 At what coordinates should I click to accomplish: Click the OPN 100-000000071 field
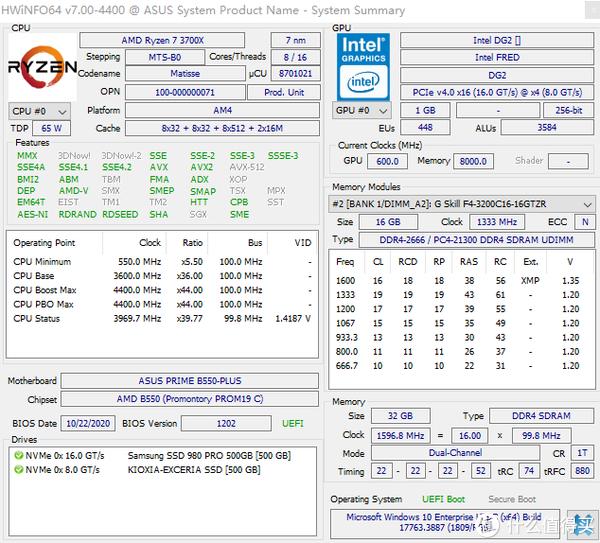pos(185,92)
